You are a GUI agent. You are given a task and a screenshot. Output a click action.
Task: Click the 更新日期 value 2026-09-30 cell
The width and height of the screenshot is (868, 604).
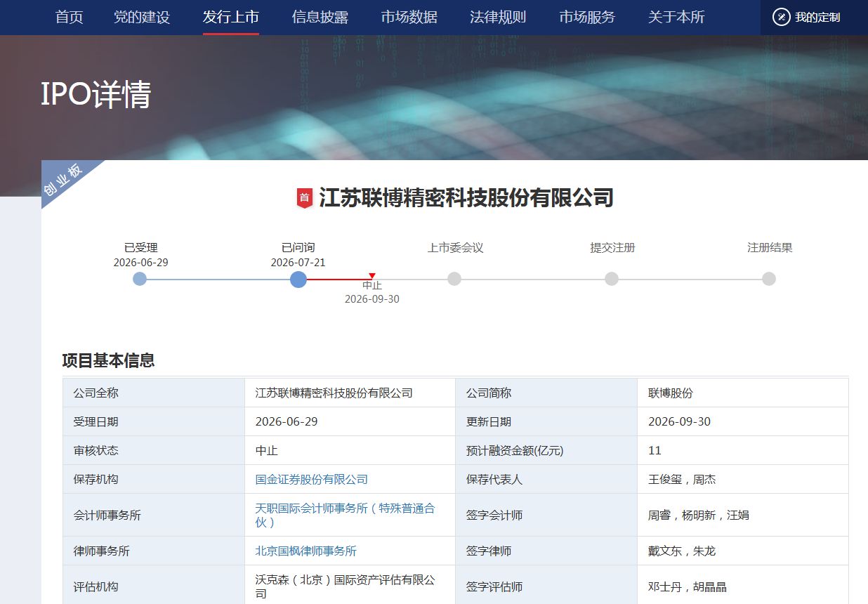[743, 422]
